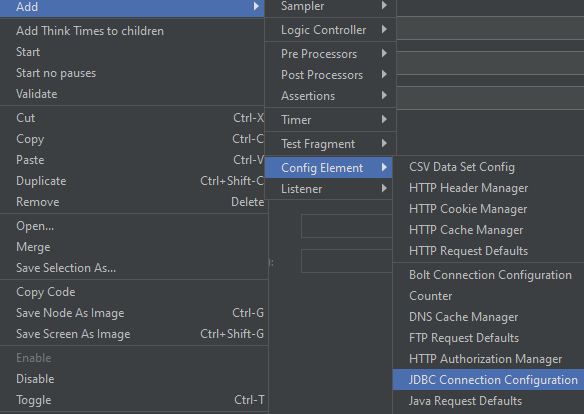This screenshot has height=414, width=584.
Task: Expand the Listener submenu arrow
Action: coord(384,188)
